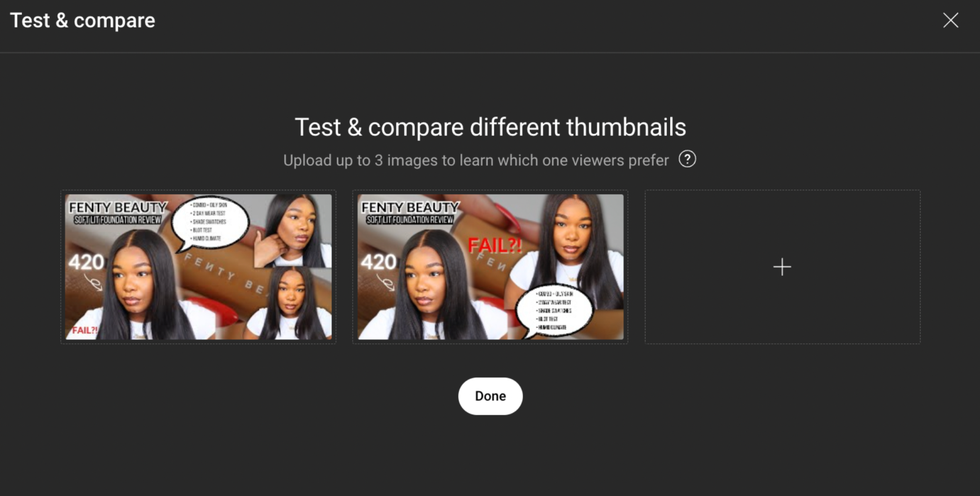
Task: Click 'FENTY BEAUTY' text in the second thumbnail
Action: pyautogui.click(x=410, y=207)
